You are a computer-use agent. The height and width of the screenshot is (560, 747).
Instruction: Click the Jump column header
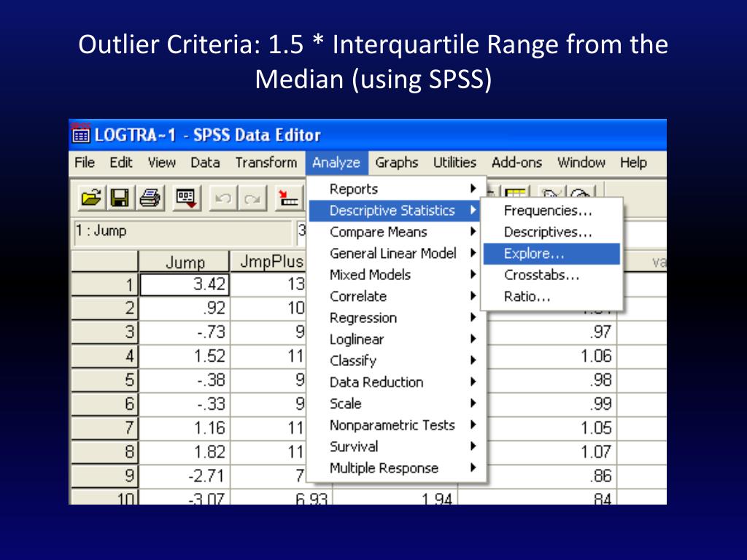(x=185, y=262)
